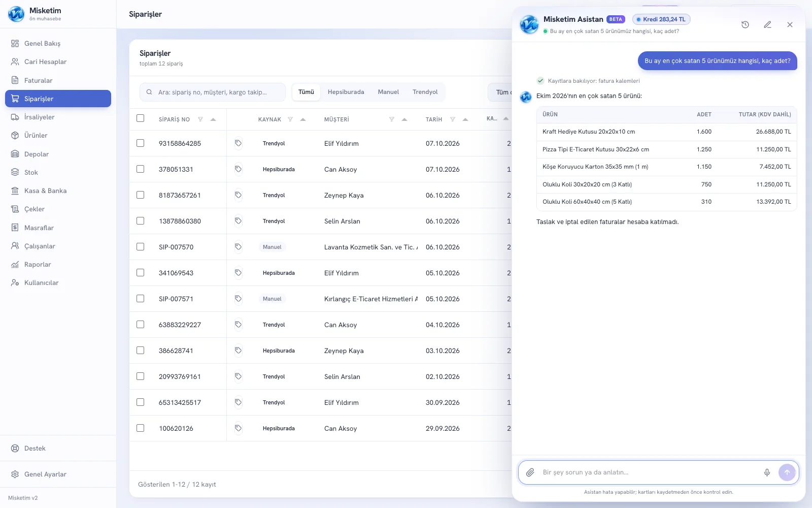Open Destek support link
Viewport: 812px width, 508px height.
pyautogui.click(x=58, y=448)
